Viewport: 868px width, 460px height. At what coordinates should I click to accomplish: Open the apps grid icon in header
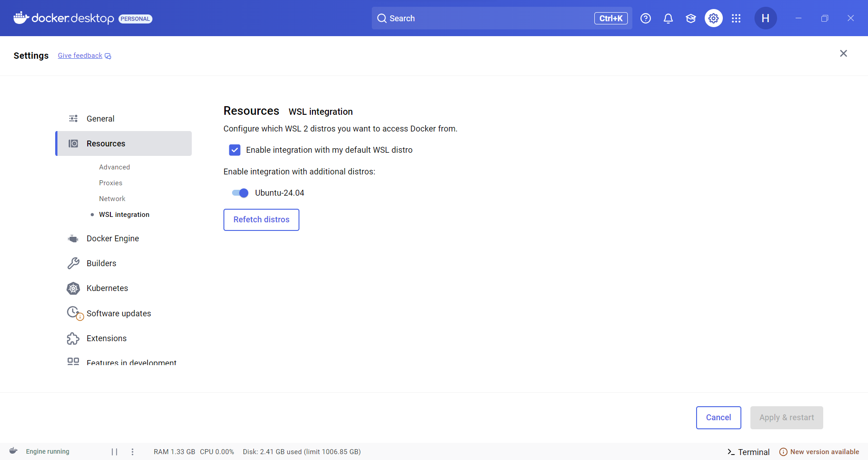tap(736, 18)
